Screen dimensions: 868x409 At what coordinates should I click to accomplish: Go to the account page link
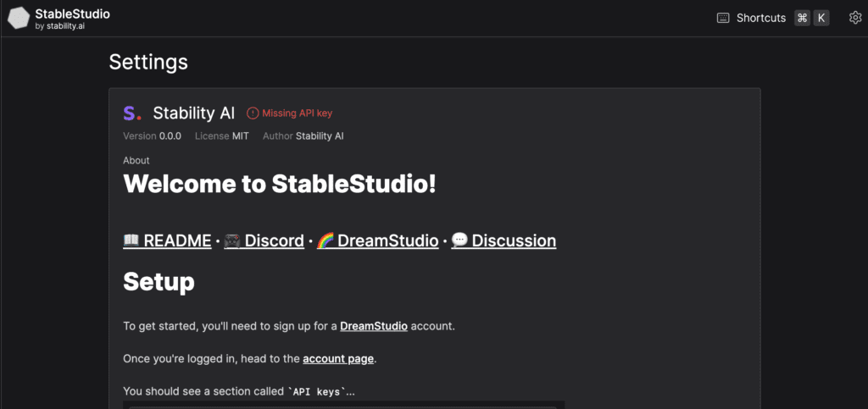[x=338, y=358]
